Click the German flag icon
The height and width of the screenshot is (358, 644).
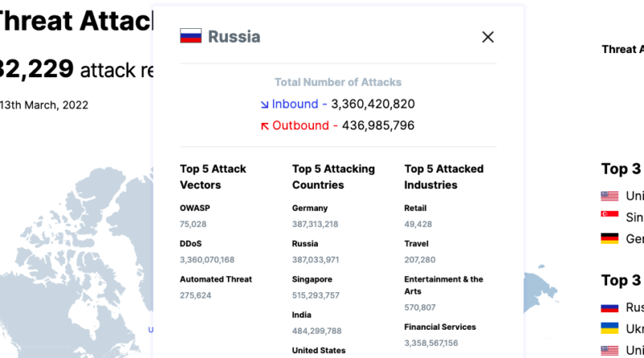pos(609,238)
